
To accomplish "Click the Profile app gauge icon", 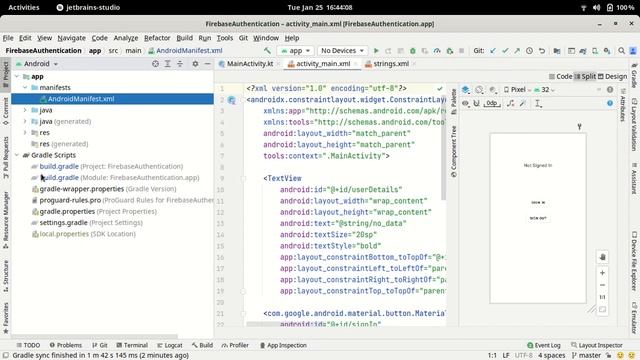I will point(437,51).
